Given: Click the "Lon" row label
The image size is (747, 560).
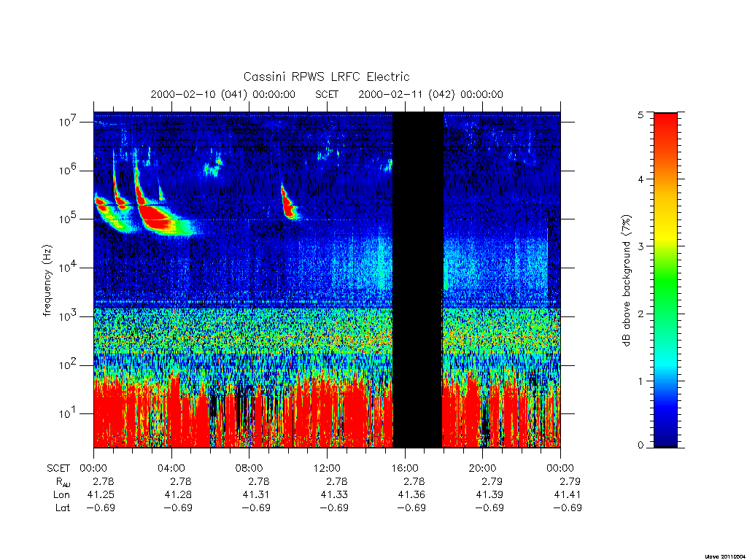Looking at the screenshot, I should 61,495.
